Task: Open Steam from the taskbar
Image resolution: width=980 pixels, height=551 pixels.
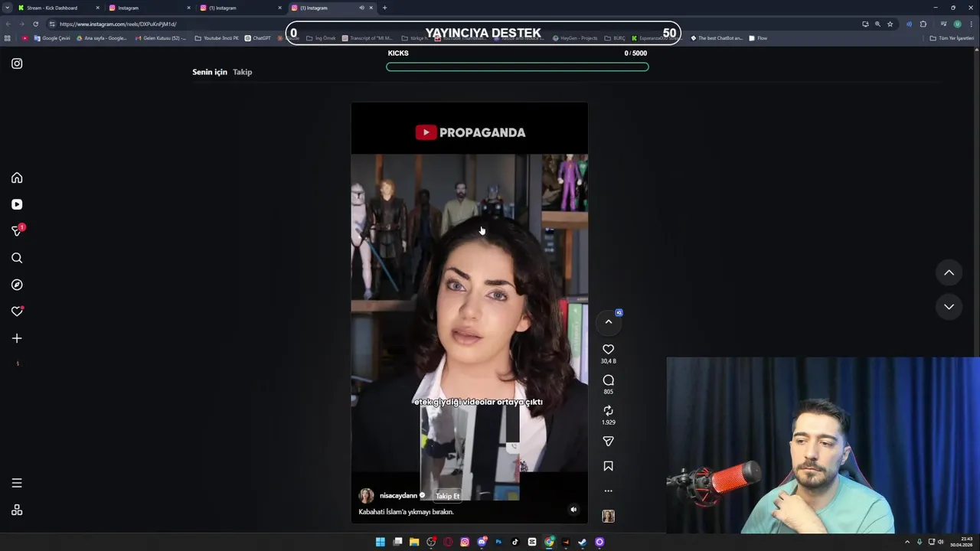Action: click(583, 542)
